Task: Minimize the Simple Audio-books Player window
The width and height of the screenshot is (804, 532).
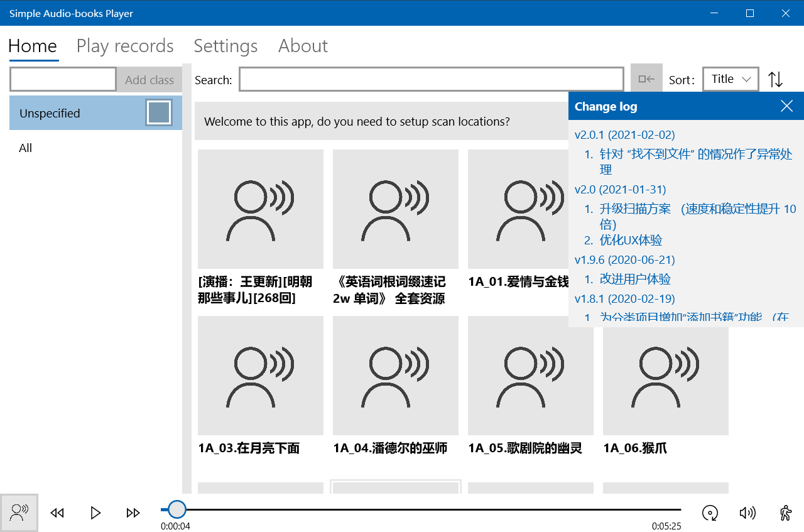Action: click(x=714, y=13)
